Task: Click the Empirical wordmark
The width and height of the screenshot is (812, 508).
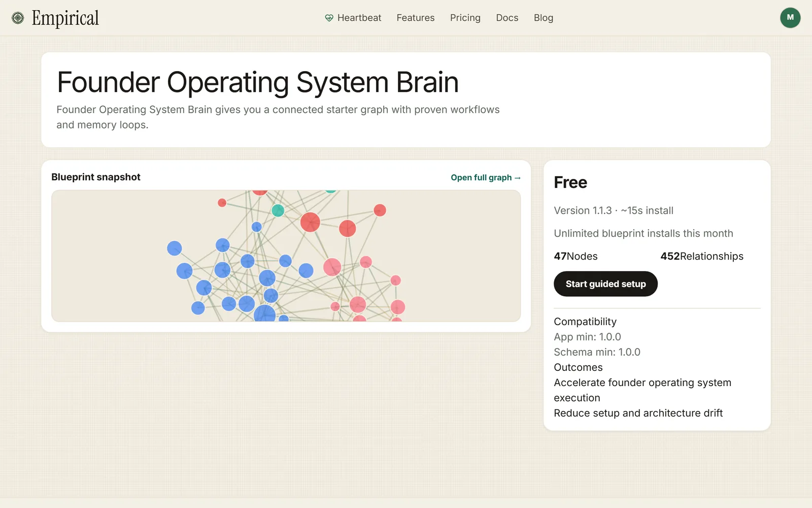Action: [65, 18]
